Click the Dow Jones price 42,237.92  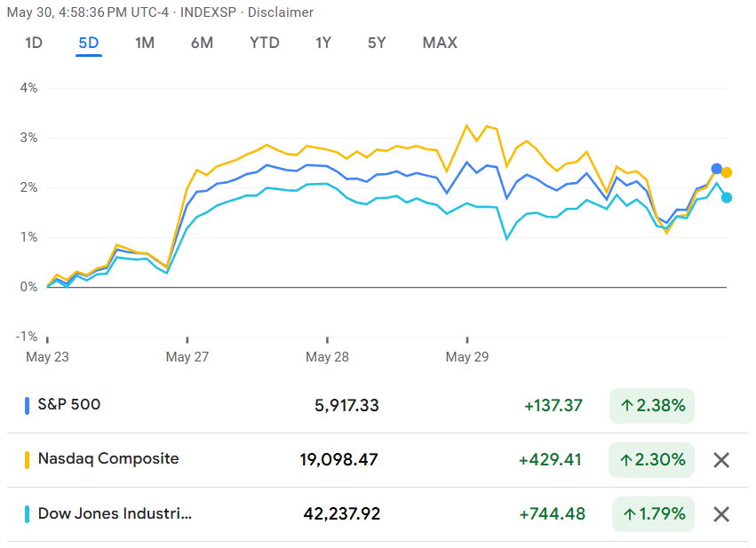click(342, 514)
